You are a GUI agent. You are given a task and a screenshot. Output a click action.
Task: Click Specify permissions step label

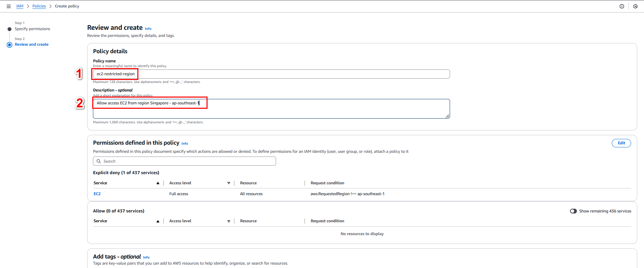click(32, 29)
